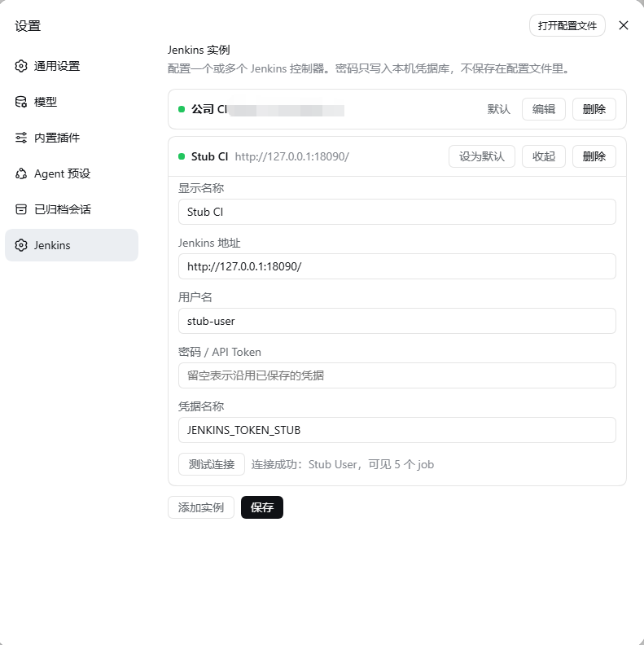Open 内置插件 settings section
Screen dimensions: 644x645
click(x=72, y=138)
